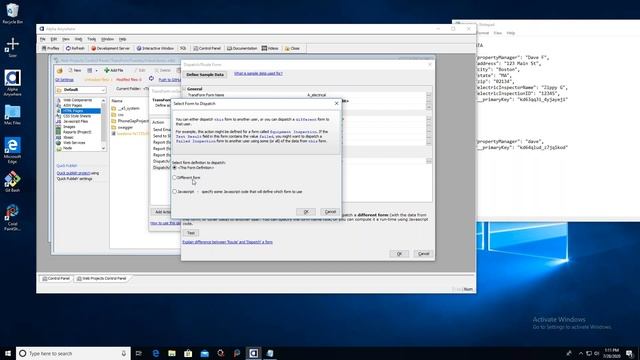Click the Profiles toolbar button
Image resolution: width=640 pixels, height=360 pixels.
[51, 48]
